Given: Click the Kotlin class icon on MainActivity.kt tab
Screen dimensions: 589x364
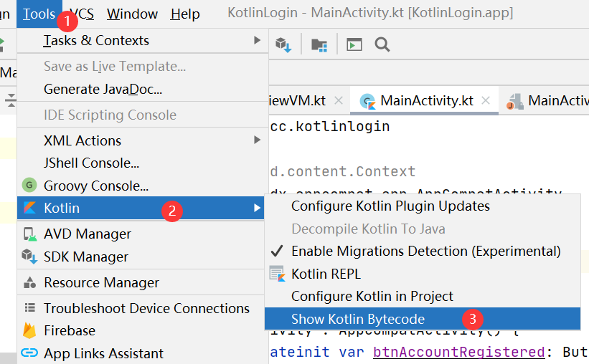Looking at the screenshot, I should pyautogui.click(x=367, y=101).
